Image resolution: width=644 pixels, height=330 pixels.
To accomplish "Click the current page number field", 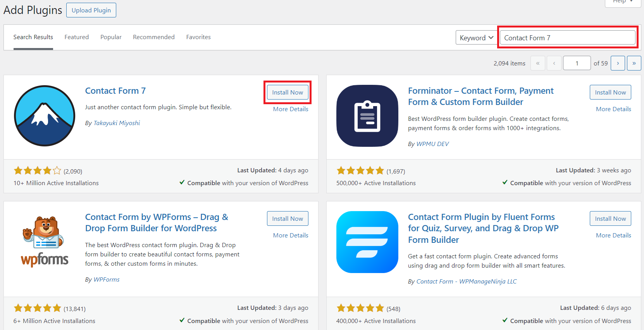I will 577,63.
